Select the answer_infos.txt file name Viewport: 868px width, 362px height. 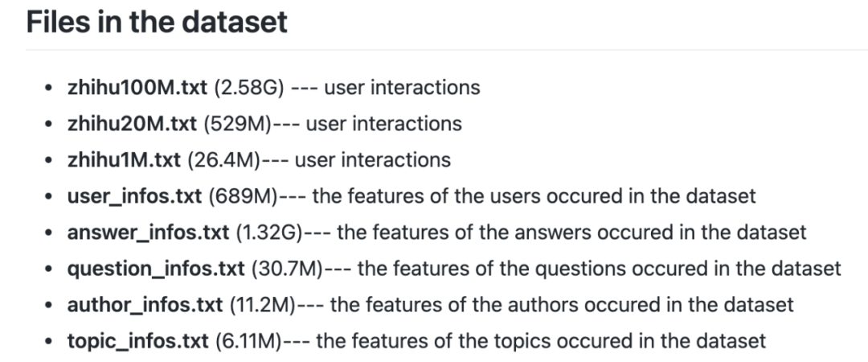148,232
